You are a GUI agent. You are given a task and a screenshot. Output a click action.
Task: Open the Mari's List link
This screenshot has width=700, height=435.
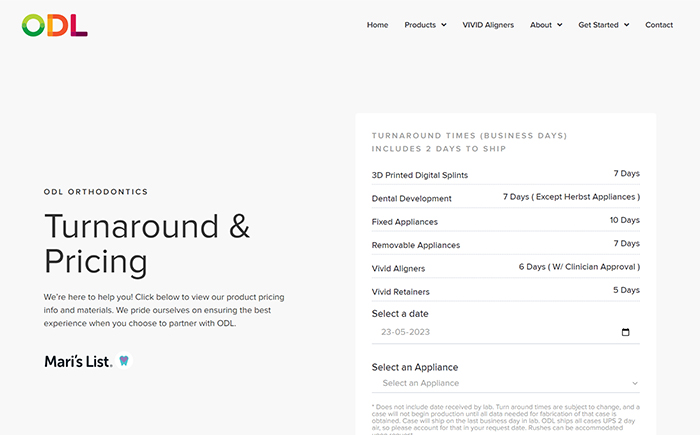[x=78, y=361]
